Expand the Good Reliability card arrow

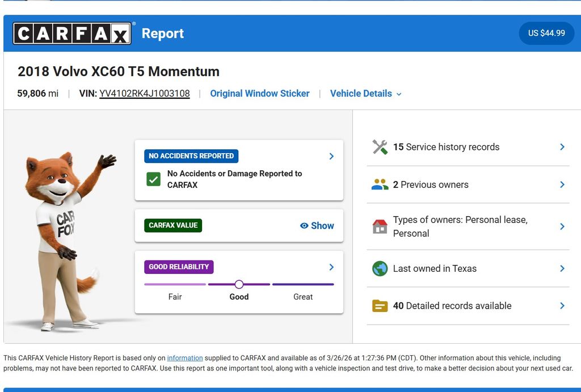(x=331, y=267)
